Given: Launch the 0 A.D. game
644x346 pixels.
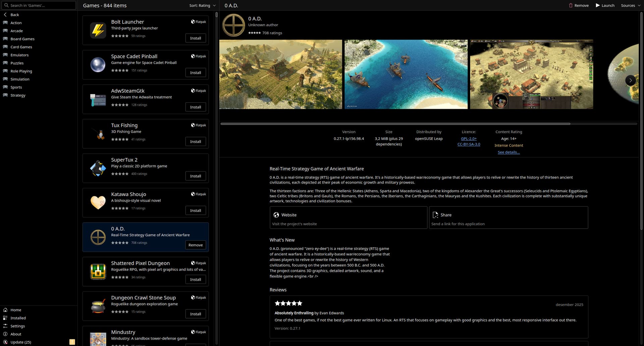Looking at the screenshot, I should click(x=605, y=5).
